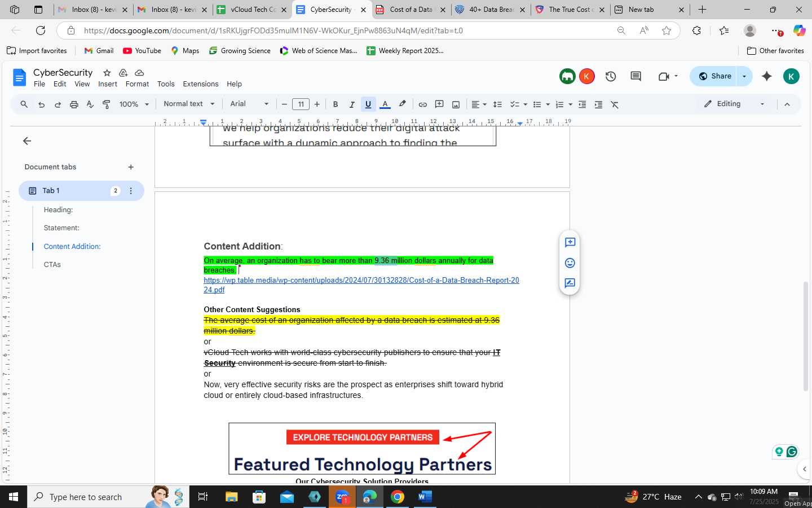
Task: Insert an image from the toolbar
Action: [456, 104]
